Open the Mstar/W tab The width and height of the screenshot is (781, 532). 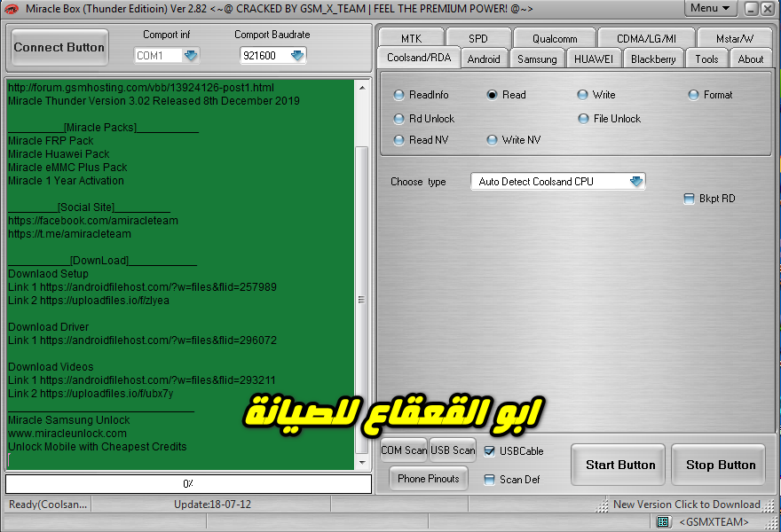tap(735, 38)
